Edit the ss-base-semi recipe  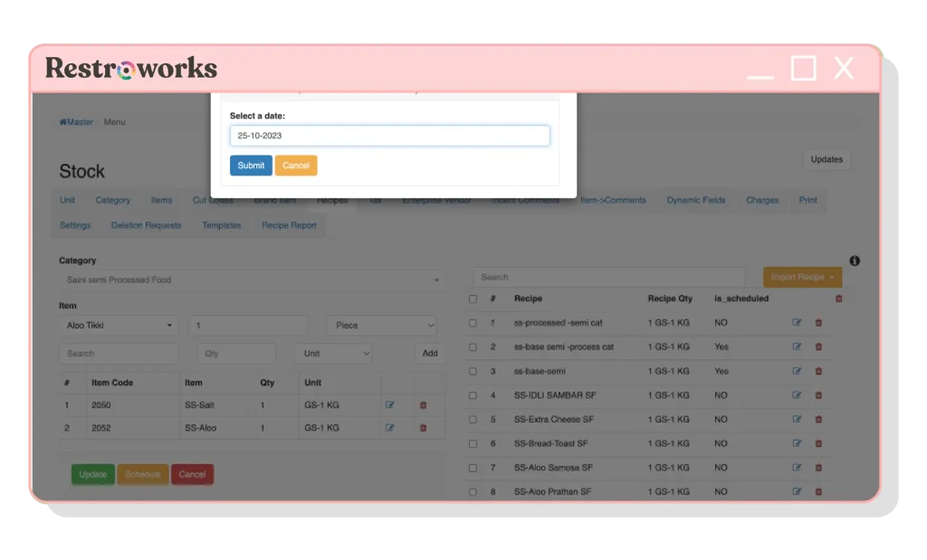coord(797,371)
